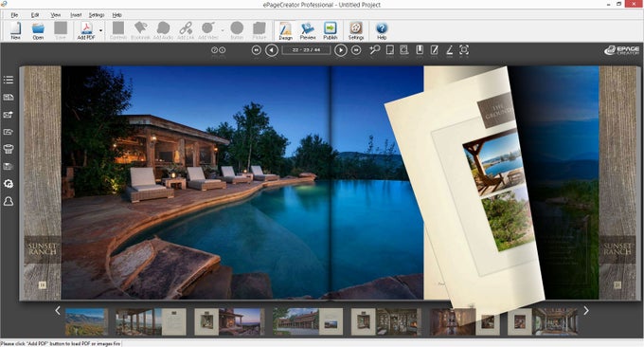Click the page number field
The width and height of the screenshot is (644, 347).
pos(306,50)
